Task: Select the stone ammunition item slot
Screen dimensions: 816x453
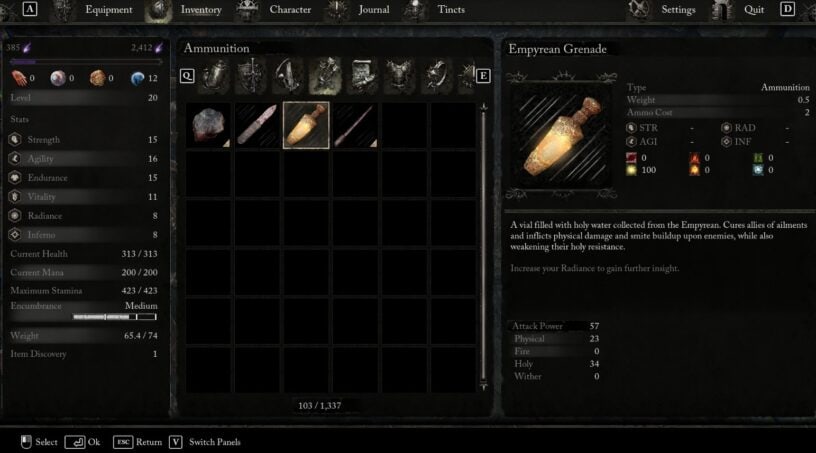Action: click(x=208, y=125)
